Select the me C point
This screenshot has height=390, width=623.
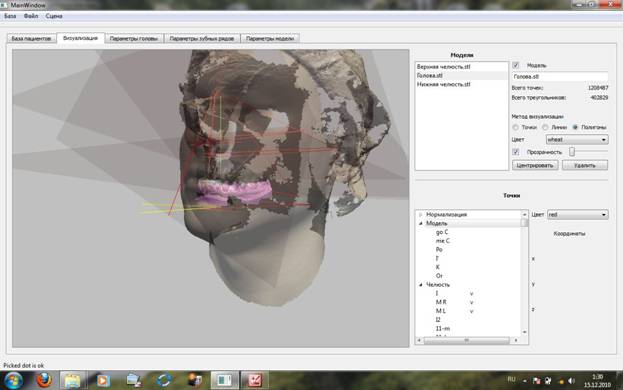(x=443, y=241)
